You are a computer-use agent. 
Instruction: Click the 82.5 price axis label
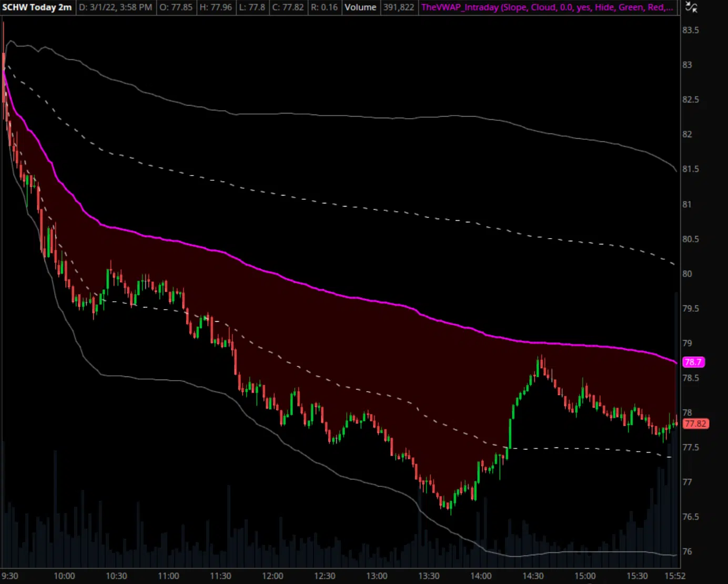(x=691, y=99)
